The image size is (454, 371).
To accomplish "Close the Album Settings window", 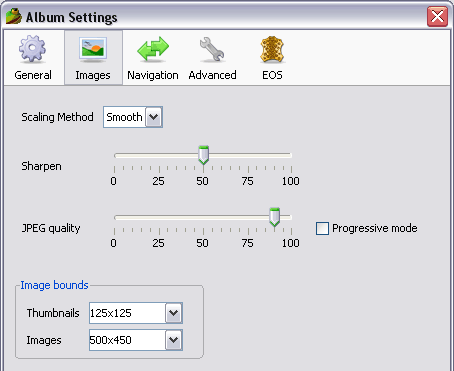I will click(x=437, y=16).
